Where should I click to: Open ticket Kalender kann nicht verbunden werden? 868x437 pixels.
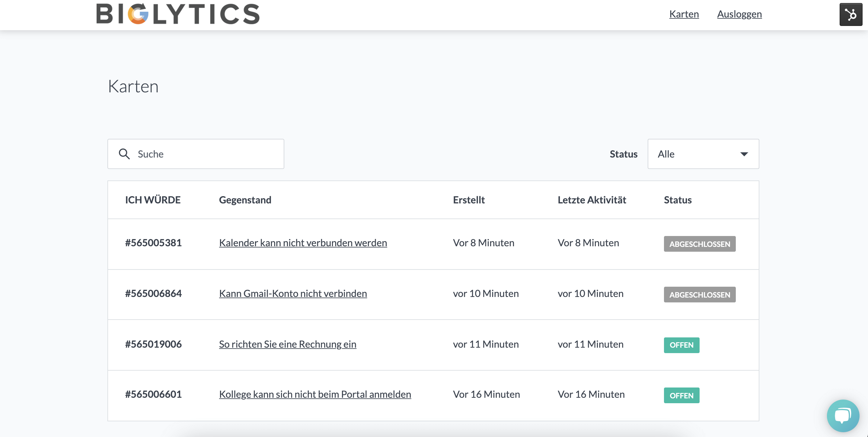coord(303,243)
